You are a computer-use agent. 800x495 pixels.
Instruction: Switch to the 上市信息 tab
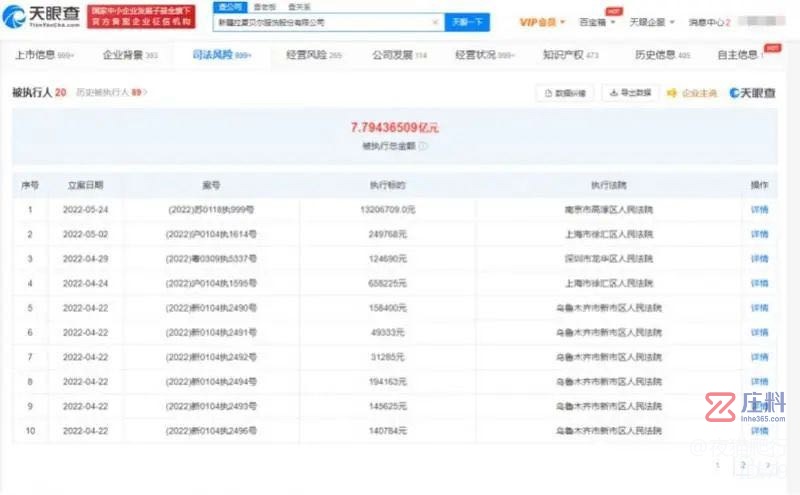(44, 55)
